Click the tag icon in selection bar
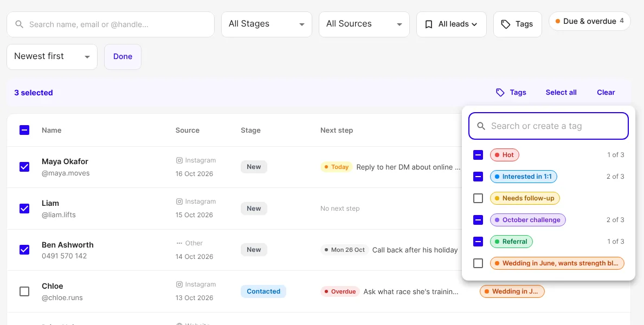This screenshot has height=325, width=644. 500,93
